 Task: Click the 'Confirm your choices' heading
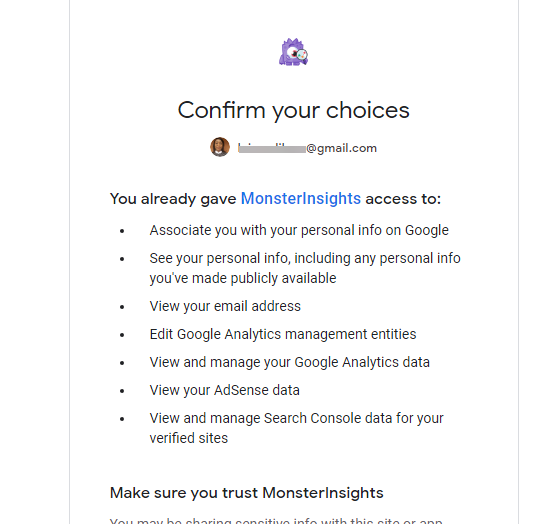[x=294, y=110]
